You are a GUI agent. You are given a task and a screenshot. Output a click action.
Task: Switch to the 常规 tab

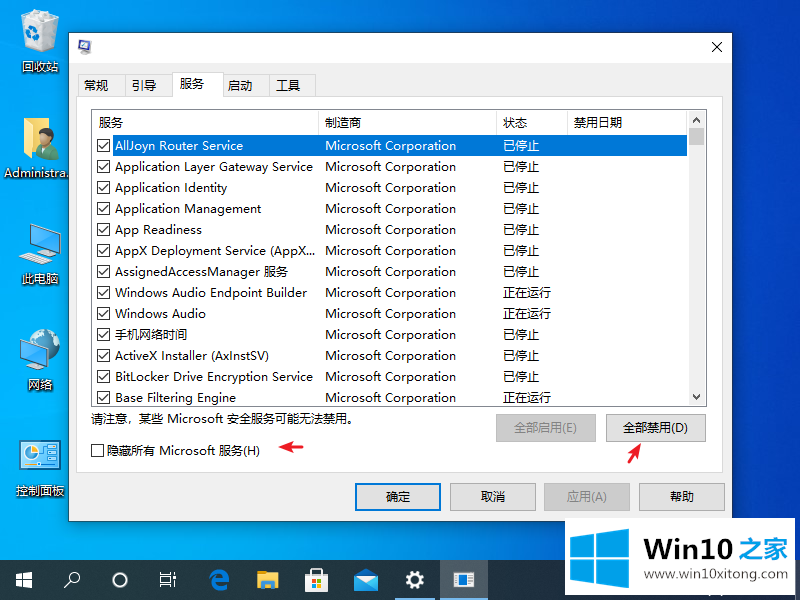102,85
